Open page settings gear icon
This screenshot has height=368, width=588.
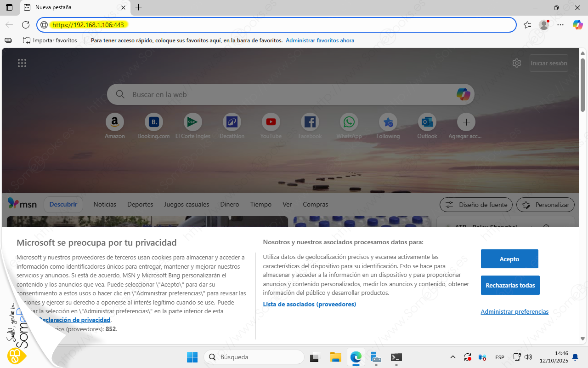pos(517,63)
